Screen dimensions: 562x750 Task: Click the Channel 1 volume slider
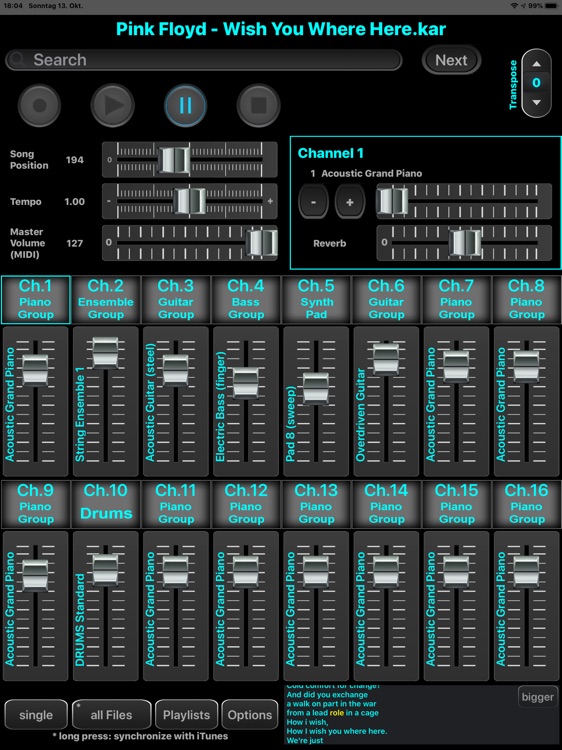pyautogui.click(x=464, y=201)
